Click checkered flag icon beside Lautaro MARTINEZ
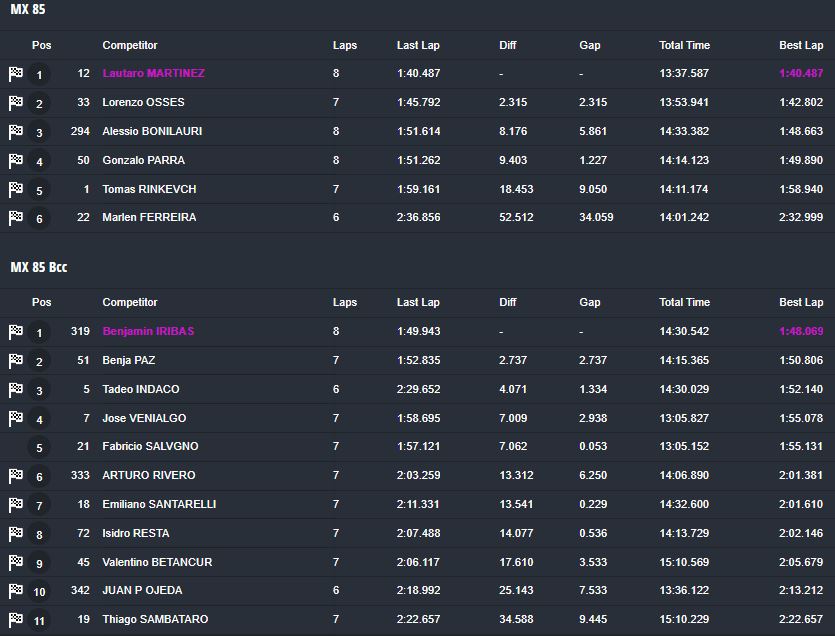This screenshot has height=636, width=835. click(15, 74)
